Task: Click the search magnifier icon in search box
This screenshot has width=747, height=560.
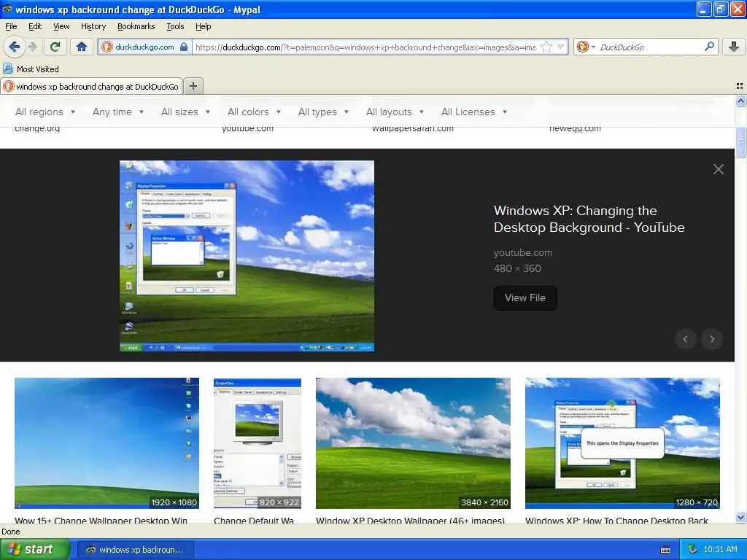Action: tap(709, 47)
